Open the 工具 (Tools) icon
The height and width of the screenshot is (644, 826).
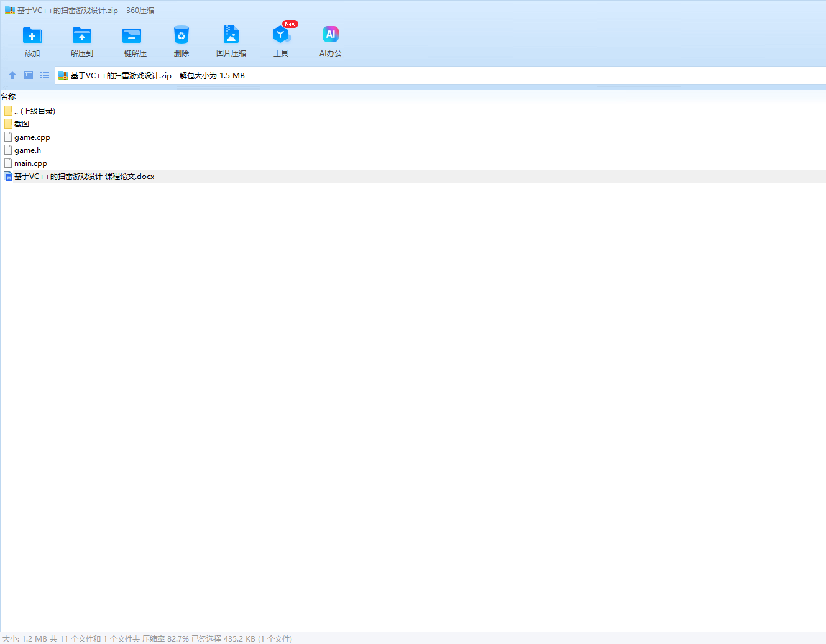[281, 35]
